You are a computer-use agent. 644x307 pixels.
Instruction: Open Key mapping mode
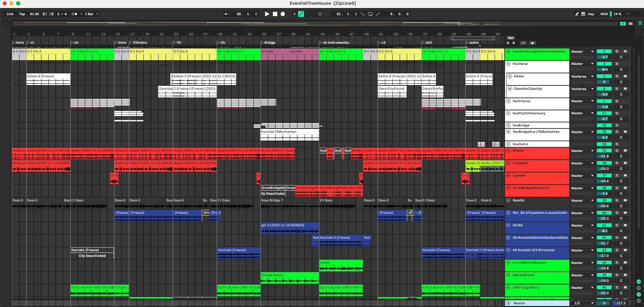[x=591, y=14]
